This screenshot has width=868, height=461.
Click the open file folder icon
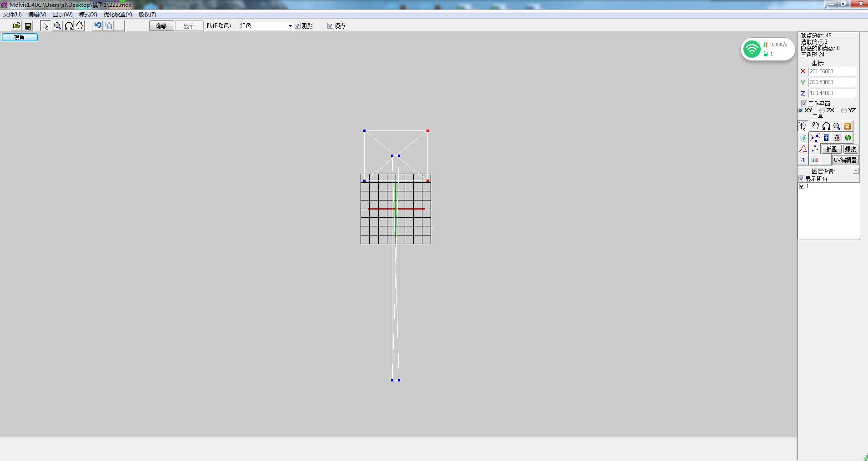click(x=16, y=26)
